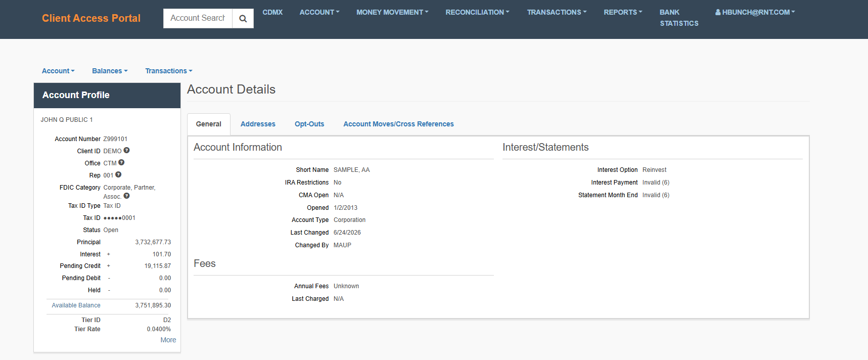Click Short Name value SAMPLE, AA

352,170
